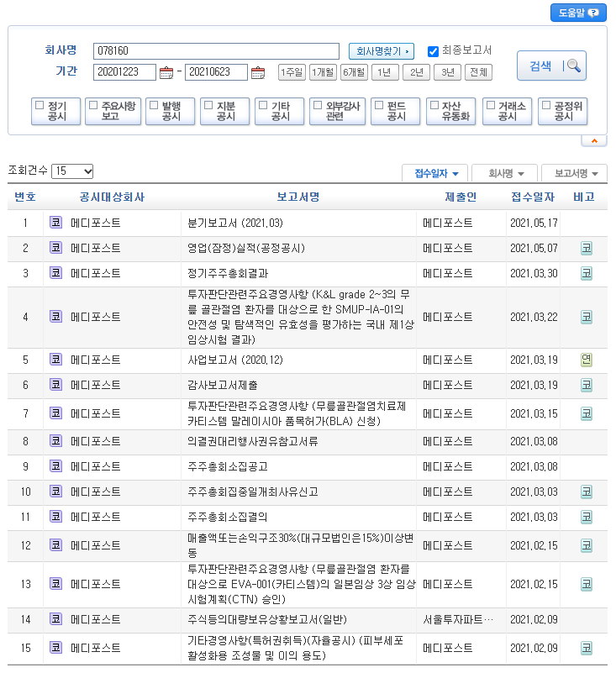Set period to 1개월
Viewport: 616px width, 673px height.
[x=323, y=72]
